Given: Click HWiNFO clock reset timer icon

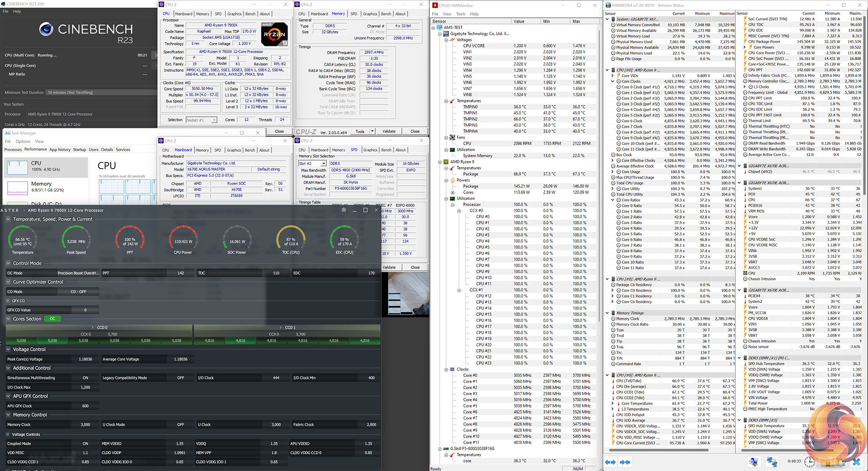Looking at the screenshot, I should tap(809, 462).
